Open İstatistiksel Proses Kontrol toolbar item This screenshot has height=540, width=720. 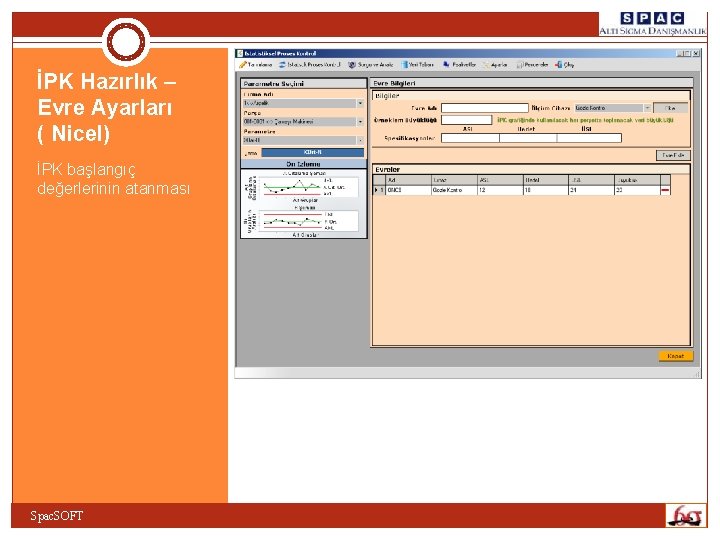(310, 65)
